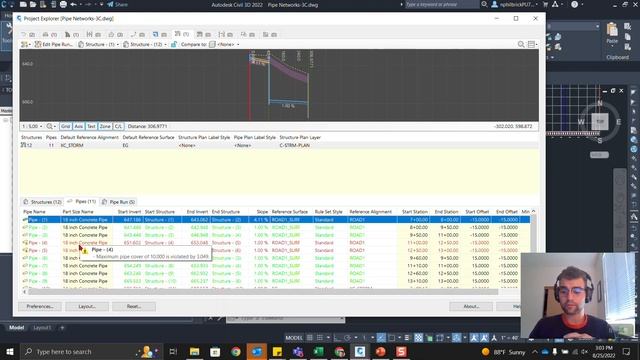Image resolution: width=640 pixels, height=360 pixels.
Task: Switch to the Layout1 tab in Civil 3D
Action: 42,327
